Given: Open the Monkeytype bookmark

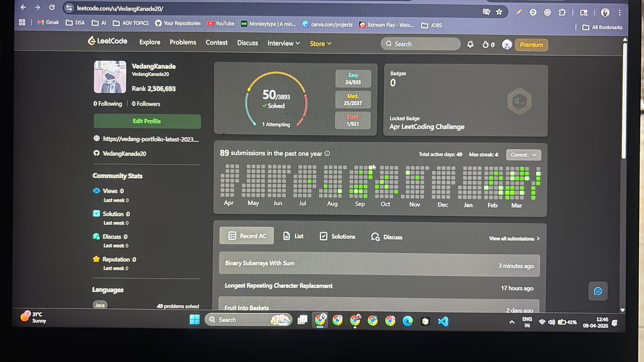Looking at the screenshot, I should [268, 24].
